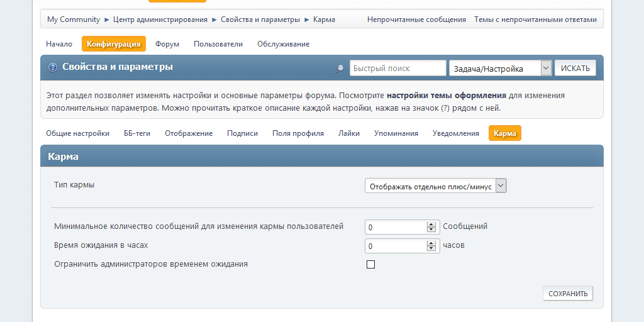Increase minimum messages count with up arrow

coord(431,224)
